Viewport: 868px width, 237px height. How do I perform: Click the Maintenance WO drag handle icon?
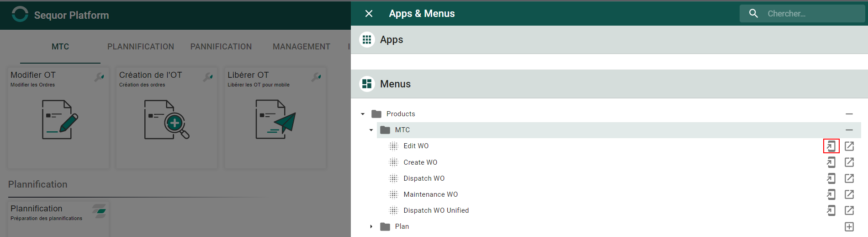click(393, 194)
